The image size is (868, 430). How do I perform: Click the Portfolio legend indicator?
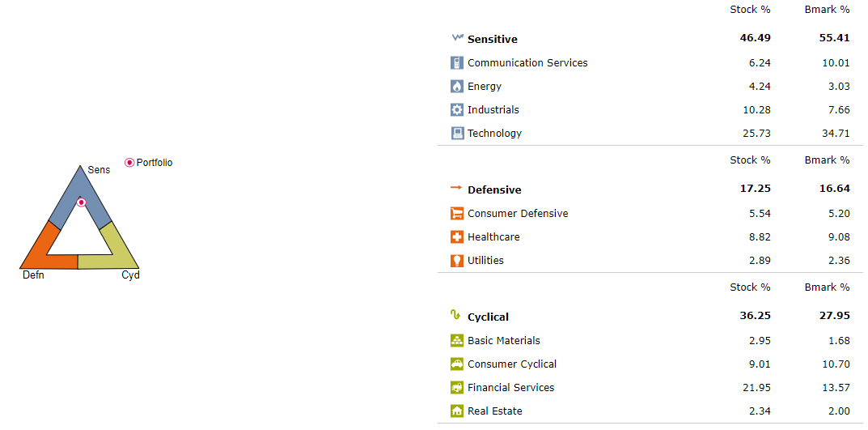coord(129,163)
